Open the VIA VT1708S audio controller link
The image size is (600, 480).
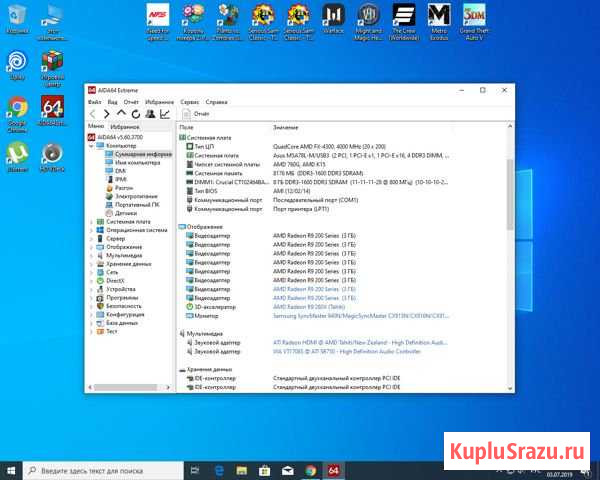coord(347,351)
